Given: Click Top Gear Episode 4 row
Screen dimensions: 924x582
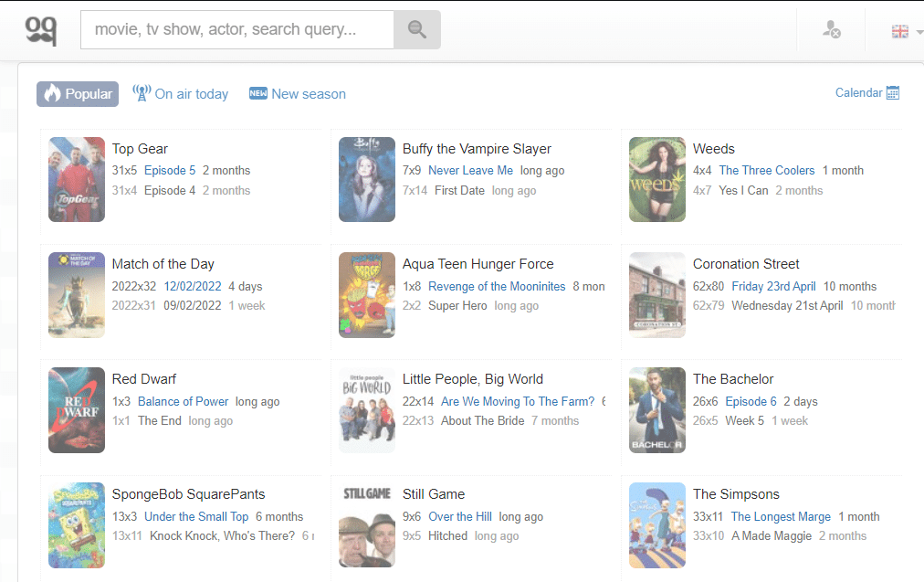Looking at the screenshot, I should (x=181, y=190).
